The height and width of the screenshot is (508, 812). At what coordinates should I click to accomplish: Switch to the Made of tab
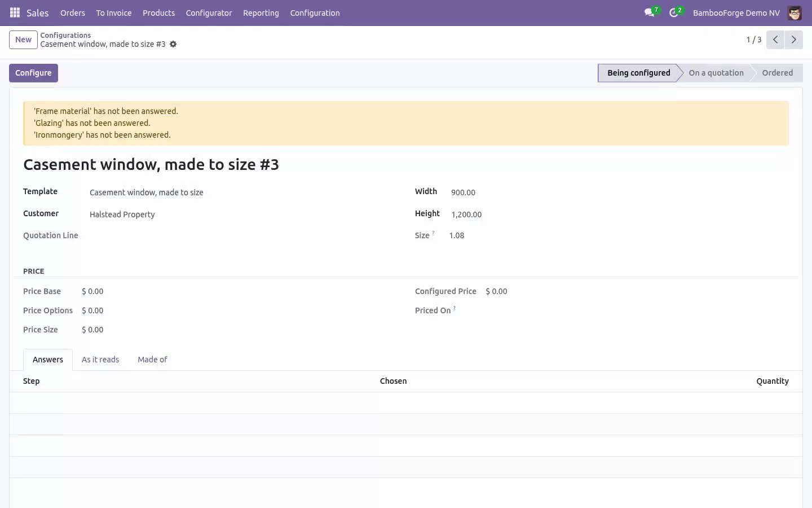click(152, 360)
